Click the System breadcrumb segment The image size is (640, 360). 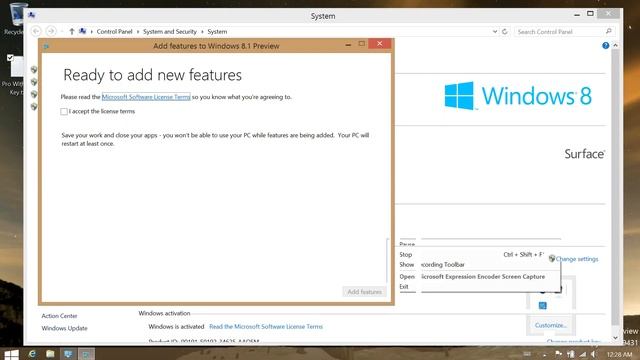(217, 31)
